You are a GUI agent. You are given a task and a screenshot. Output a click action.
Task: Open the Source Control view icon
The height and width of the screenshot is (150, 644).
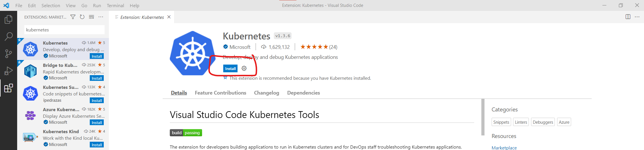[x=8, y=54]
